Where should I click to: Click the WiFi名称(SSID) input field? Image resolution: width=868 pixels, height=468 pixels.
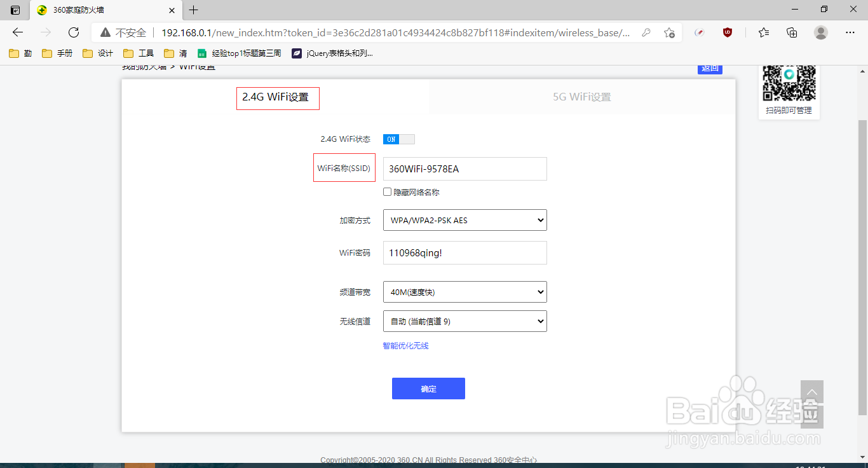point(465,169)
